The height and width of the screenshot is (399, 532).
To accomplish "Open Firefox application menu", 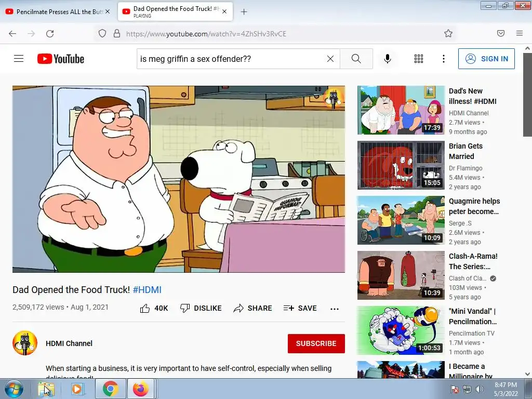I will tap(520, 33).
